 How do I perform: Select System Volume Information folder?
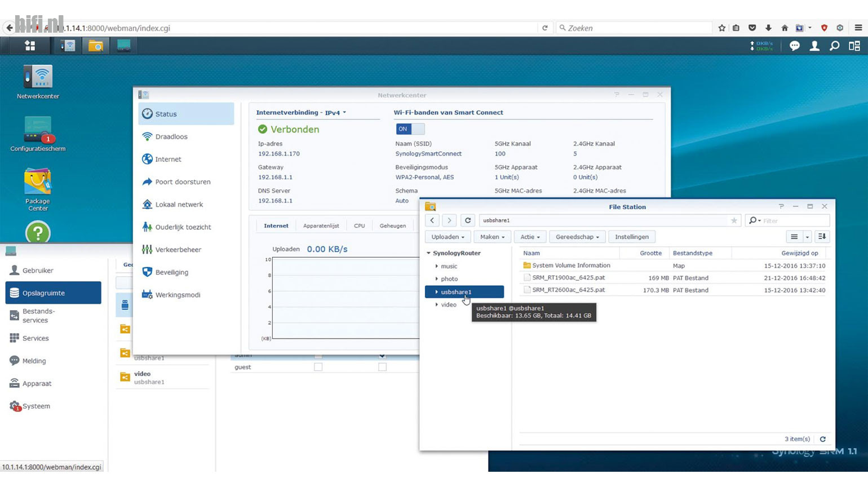[x=674, y=265]
